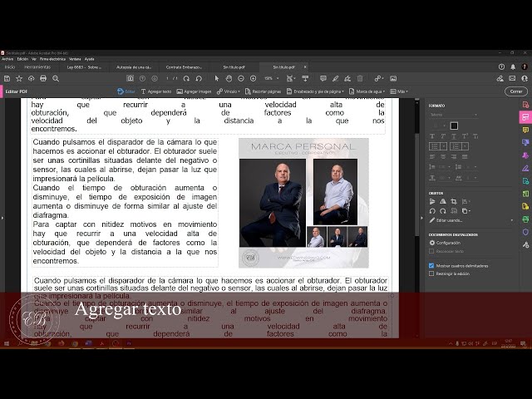Open the font name dropdown in Formato
The image size is (532, 399).
[454, 115]
